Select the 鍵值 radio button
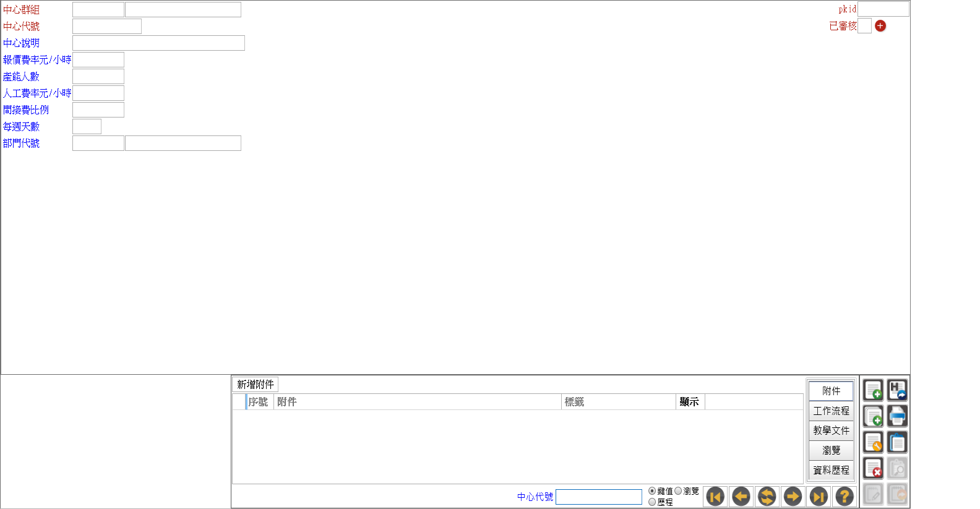 pos(652,491)
